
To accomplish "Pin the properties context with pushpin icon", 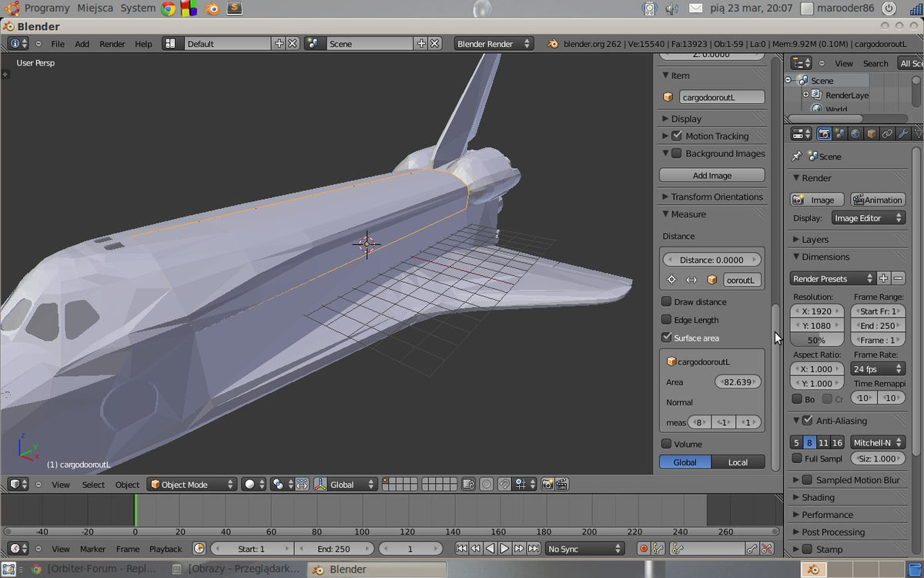I will pyautogui.click(x=797, y=156).
